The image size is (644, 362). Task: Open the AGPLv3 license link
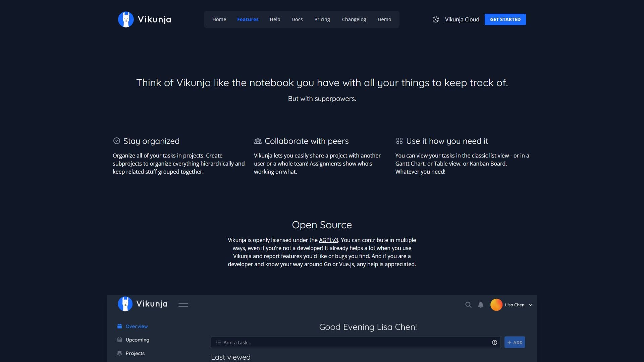coord(328,240)
